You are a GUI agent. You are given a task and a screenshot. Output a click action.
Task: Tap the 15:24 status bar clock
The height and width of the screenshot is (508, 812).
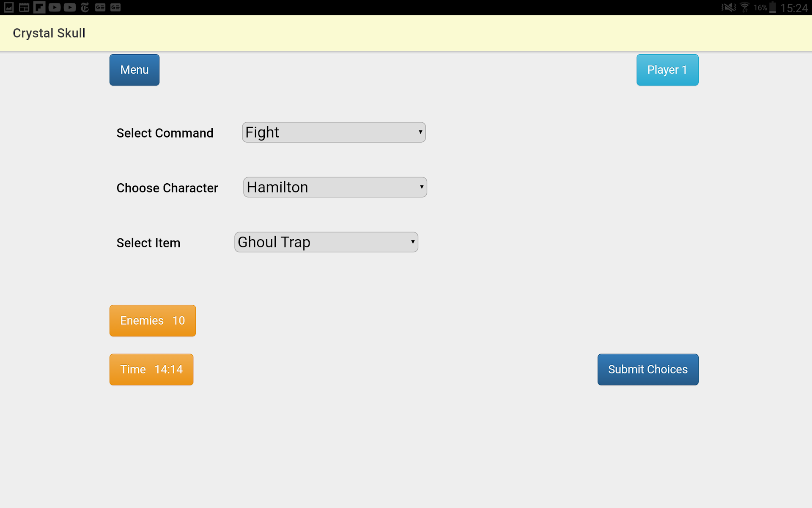pyautogui.click(x=794, y=8)
